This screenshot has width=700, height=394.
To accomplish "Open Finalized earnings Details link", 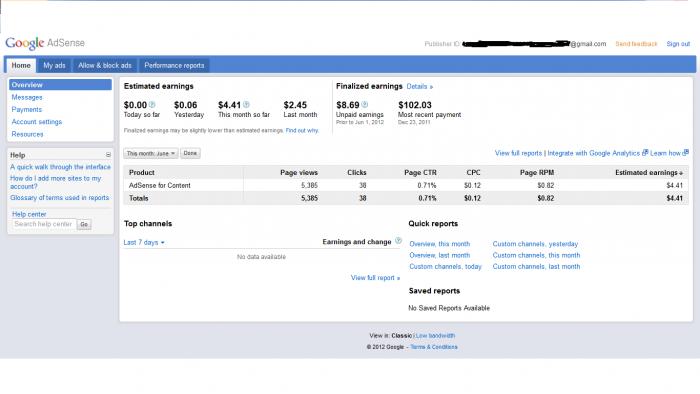I will pyautogui.click(x=420, y=87).
